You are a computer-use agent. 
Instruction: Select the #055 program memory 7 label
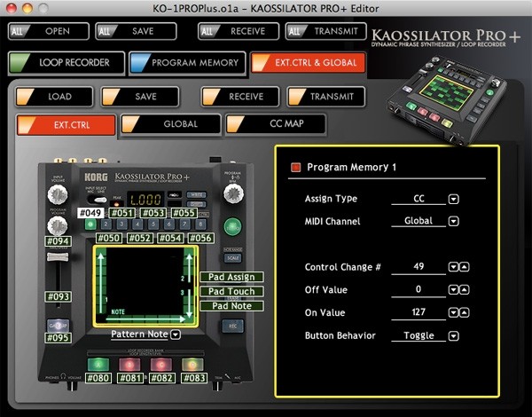(184, 213)
